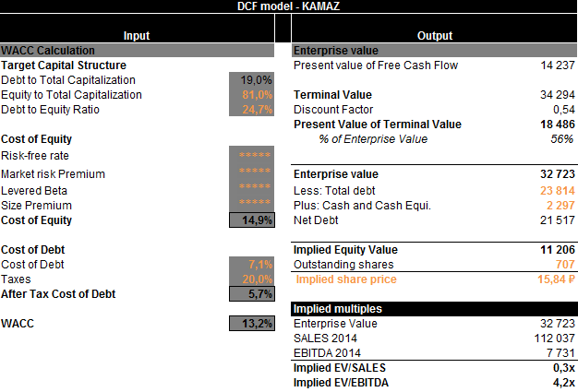This screenshot has width=578, height=392.
Task: Click the Equity to Total Capitalization 81,0% cell
Action: pos(251,95)
